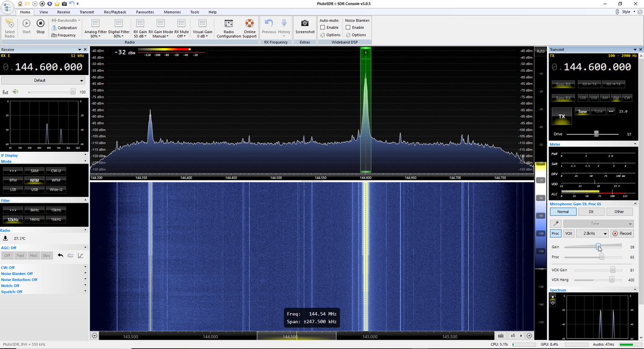Click the Sync RX button in Transmit panel
Viewport: 644px width, 349px height.
[563, 84]
